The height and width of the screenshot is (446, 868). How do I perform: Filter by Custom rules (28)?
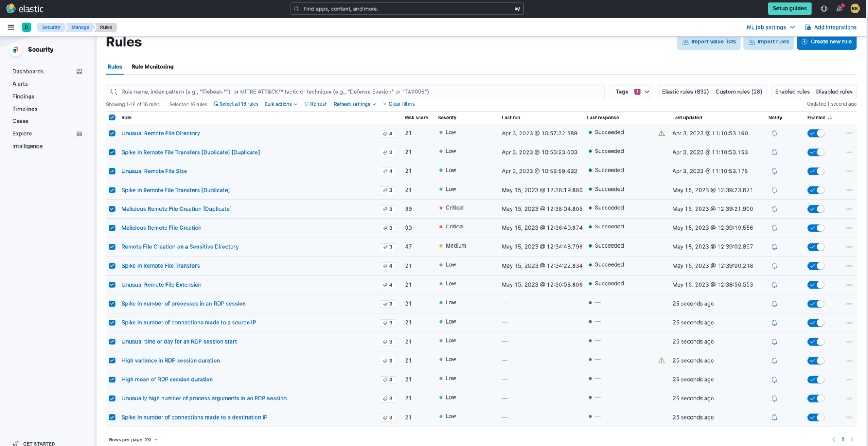pyautogui.click(x=739, y=92)
